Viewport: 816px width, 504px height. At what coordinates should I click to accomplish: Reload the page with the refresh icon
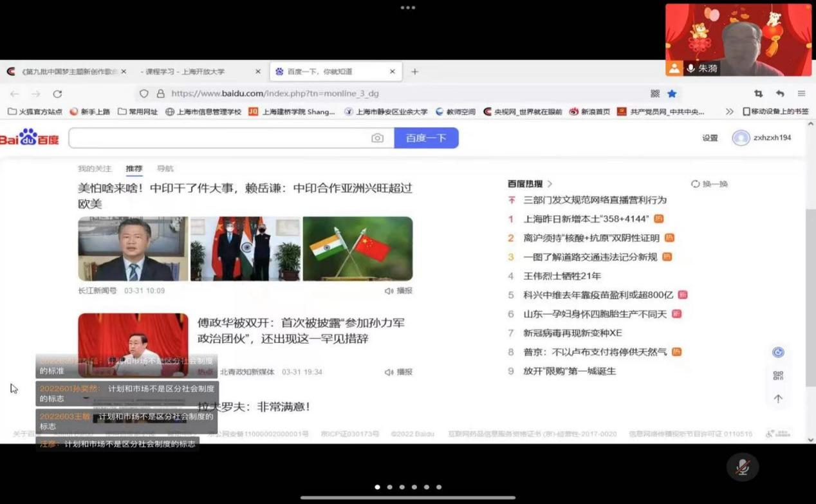(x=57, y=93)
